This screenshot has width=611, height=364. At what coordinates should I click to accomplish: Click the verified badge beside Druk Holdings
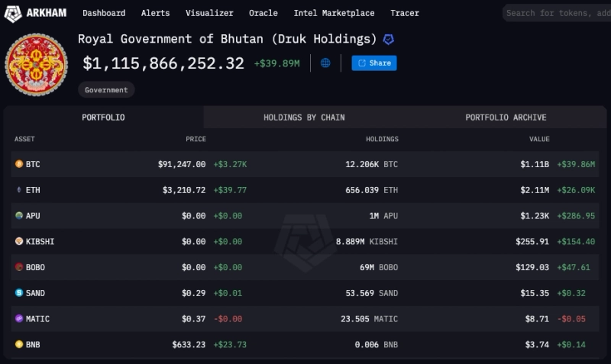click(x=389, y=39)
